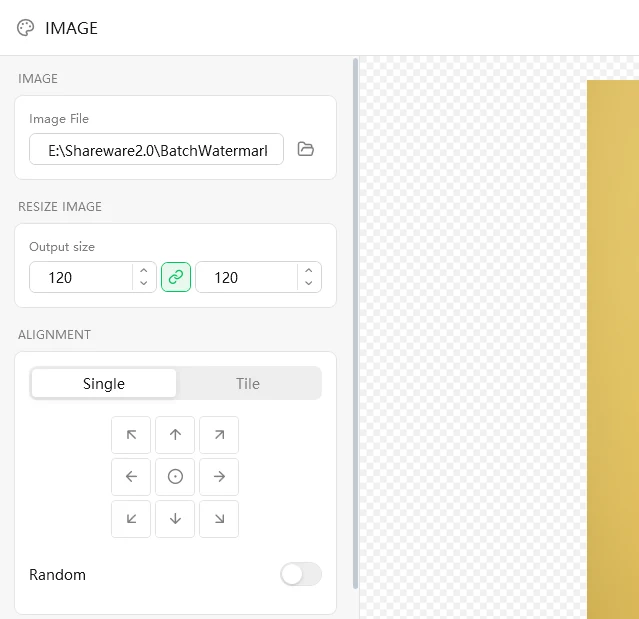Click the Image File path field
The height and width of the screenshot is (619, 639).
(x=156, y=149)
